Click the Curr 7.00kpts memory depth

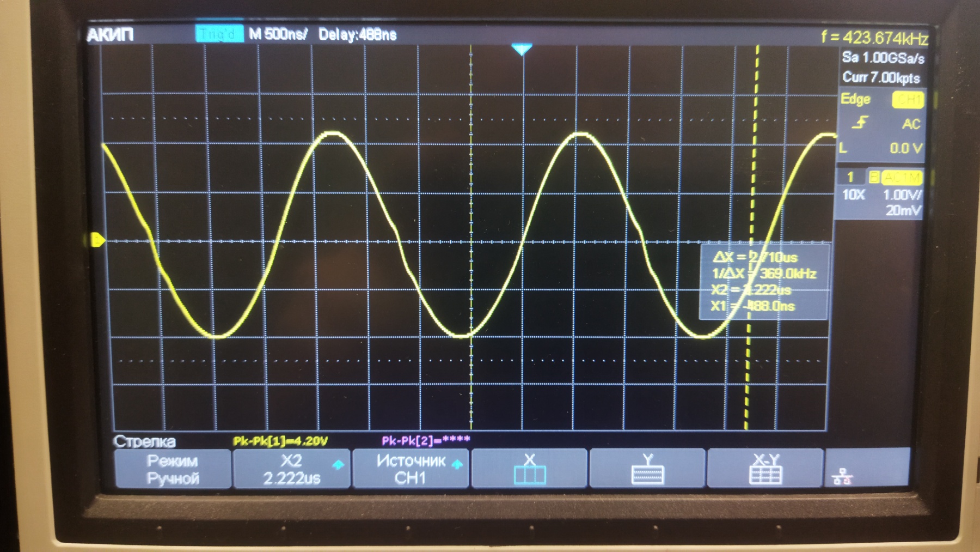[x=881, y=78]
